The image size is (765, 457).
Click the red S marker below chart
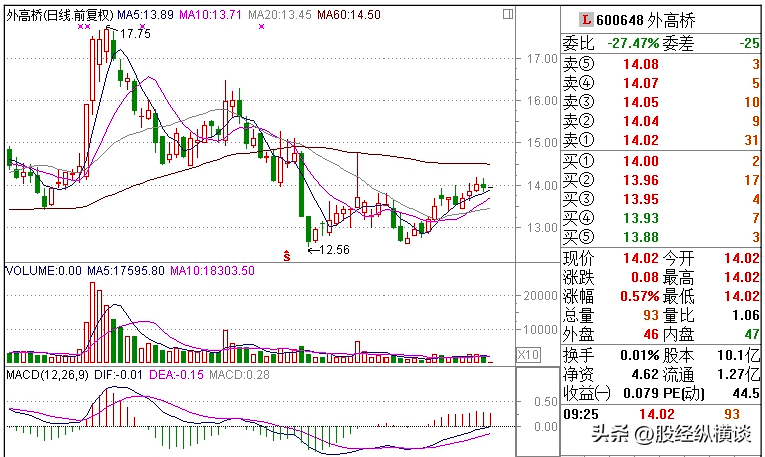pyautogui.click(x=287, y=256)
